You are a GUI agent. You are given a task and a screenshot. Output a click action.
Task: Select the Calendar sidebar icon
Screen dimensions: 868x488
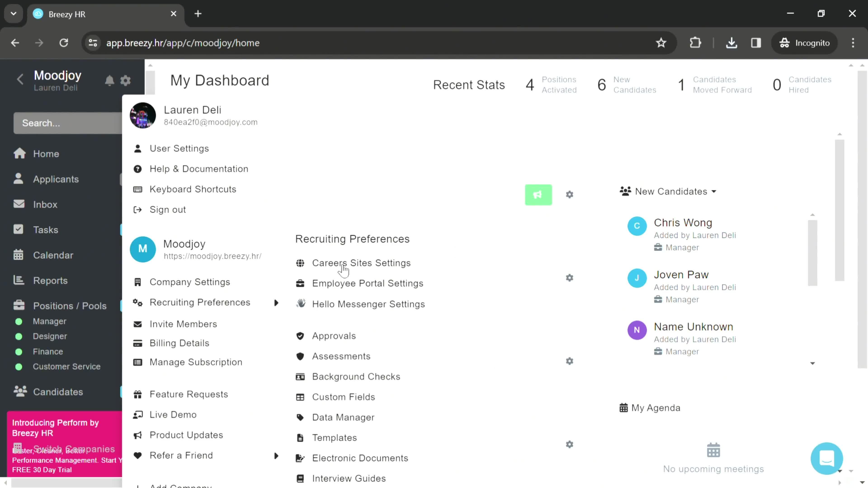19,255
